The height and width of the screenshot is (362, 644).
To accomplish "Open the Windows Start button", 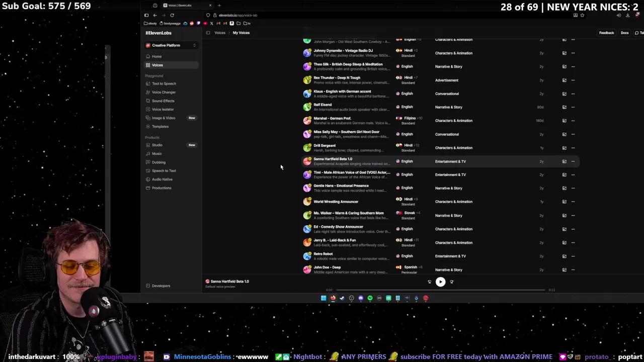I will coord(324,298).
